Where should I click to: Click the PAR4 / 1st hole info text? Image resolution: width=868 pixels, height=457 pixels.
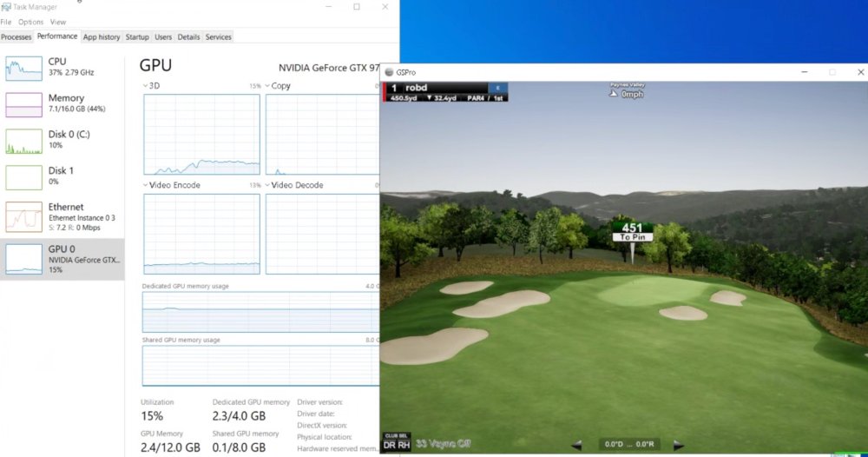(485, 98)
